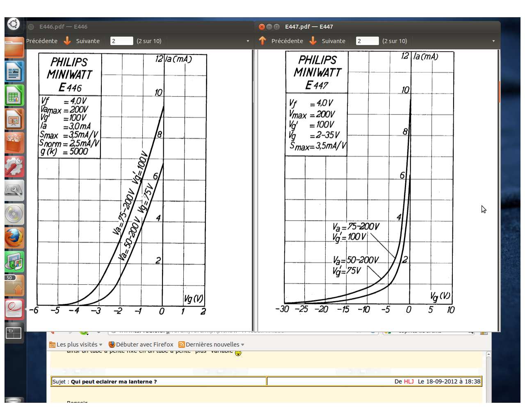The height and width of the screenshot is (420, 525).
Task: Close the E447.pdf window
Action: click(x=262, y=27)
